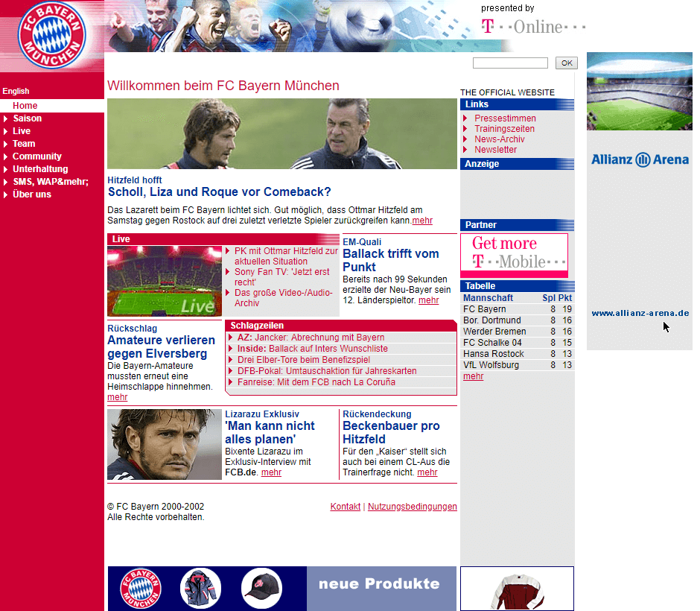
Task: Open the T-Online sponsor logo
Action: 533,27
